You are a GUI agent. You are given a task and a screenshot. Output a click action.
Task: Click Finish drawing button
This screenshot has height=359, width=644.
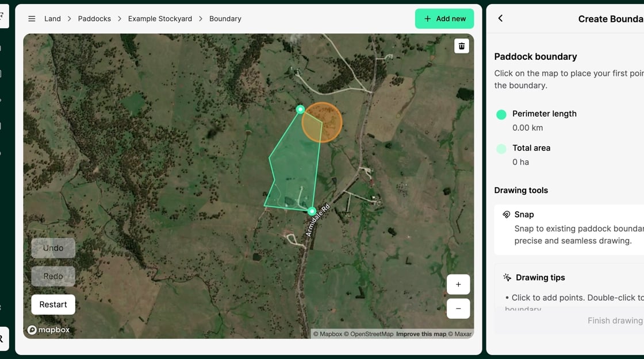[615, 321]
